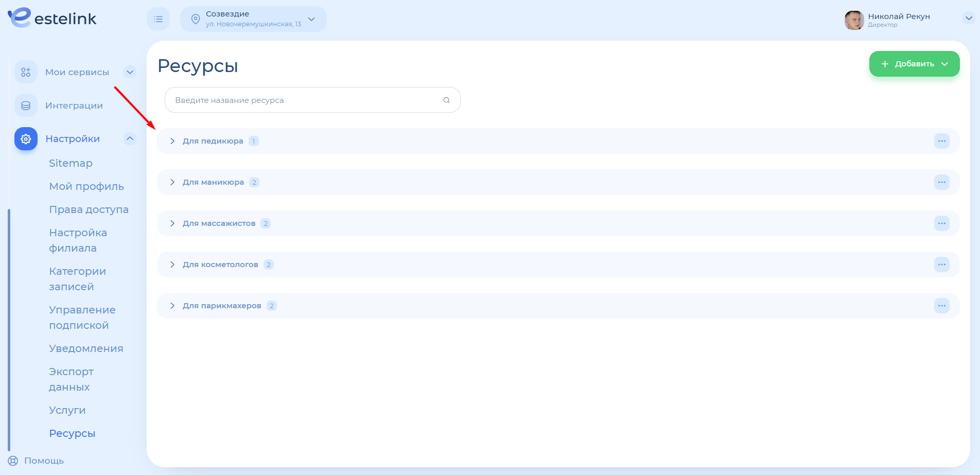The image size is (980, 475).
Task: Open three-dots menu for Для массажистов
Action: pos(941,223)
